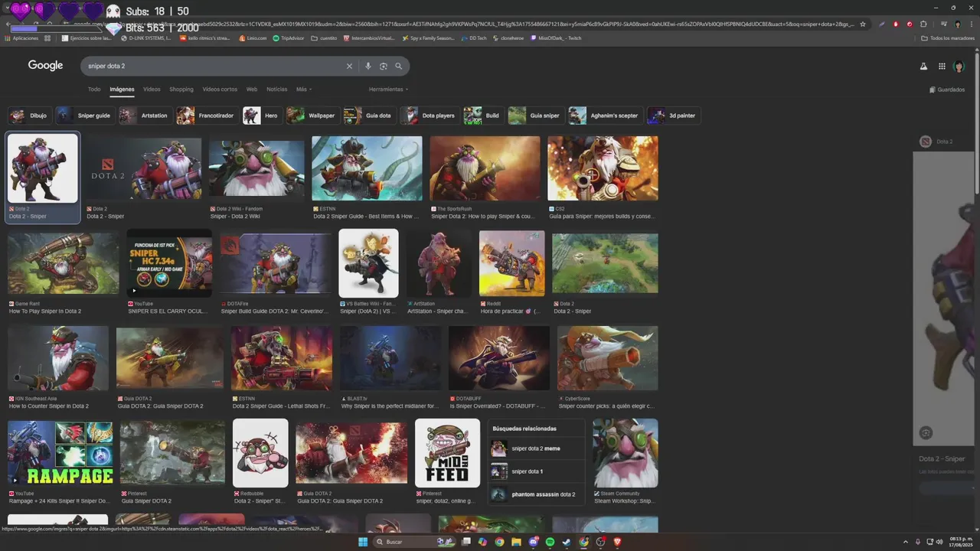Expand the 'Más' search menu
This screenshot has width=980, height=551.
point(304,90)
